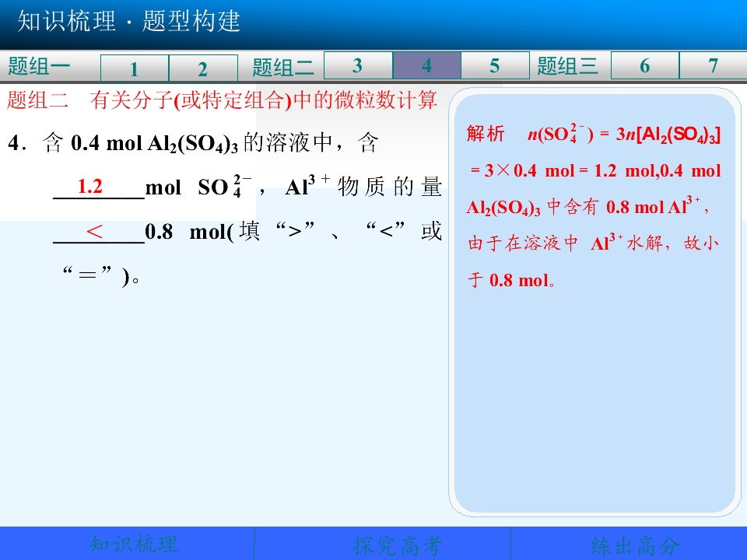Open question tab number 7
Image resolution: width=747 pixels, height=560 pixels.
click(713, 65)
